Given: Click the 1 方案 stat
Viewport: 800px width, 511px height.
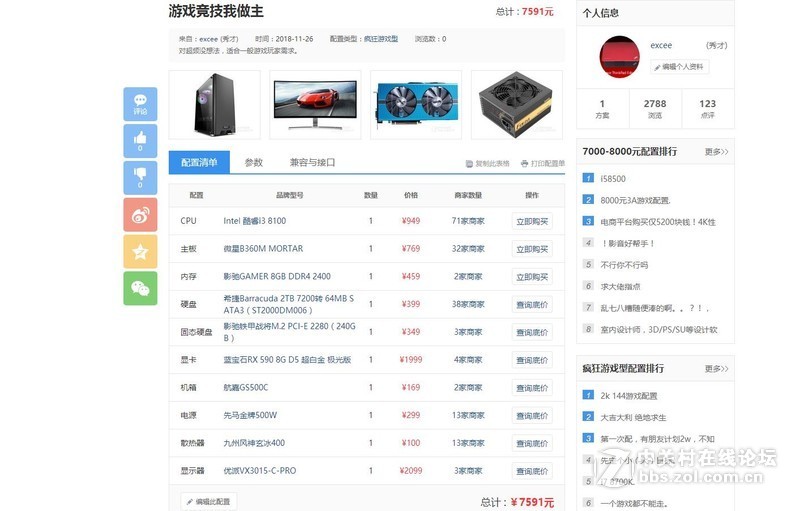Looking at the screenshot, I should (602, 109).
